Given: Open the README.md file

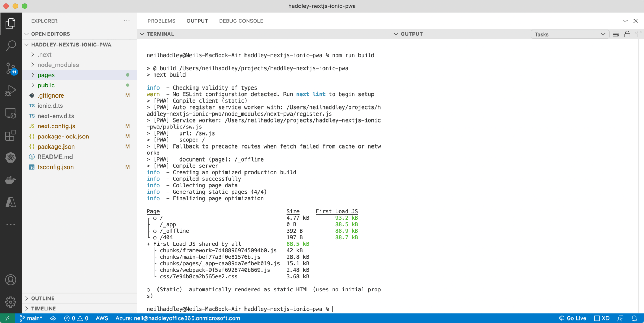Looking at the screenshot, I should 80,157.
